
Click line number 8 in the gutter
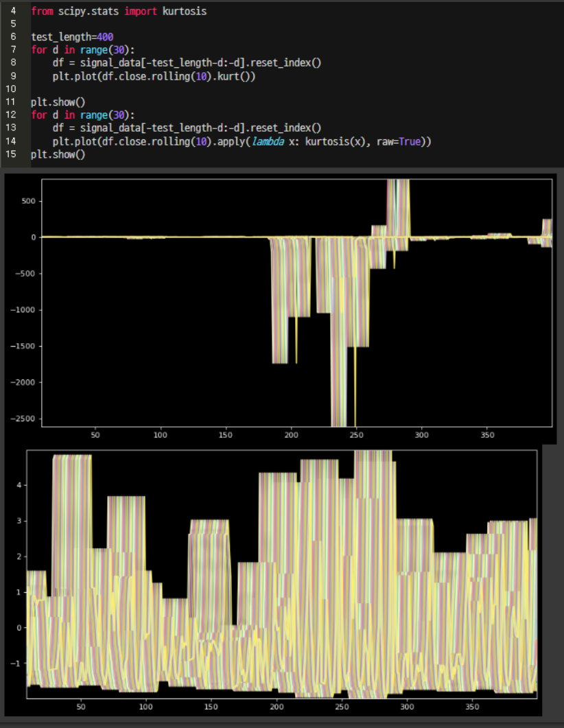tap(13, 62)
